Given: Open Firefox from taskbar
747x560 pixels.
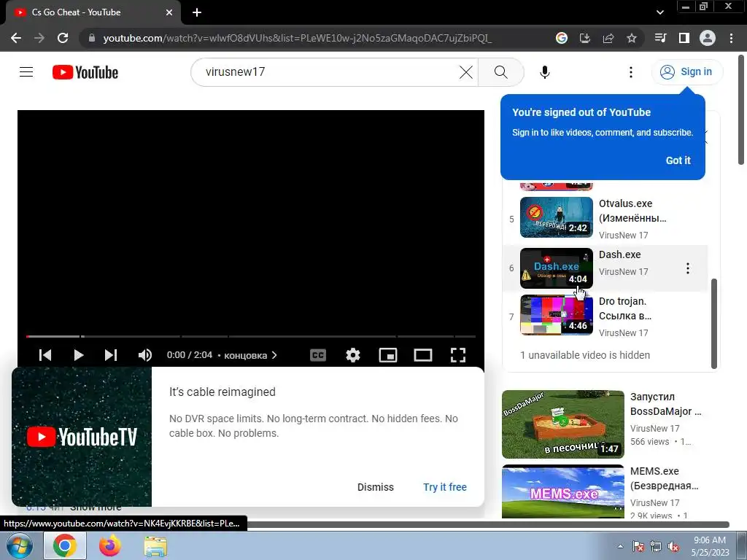Looking at the screenshot, I should [110, 545].
